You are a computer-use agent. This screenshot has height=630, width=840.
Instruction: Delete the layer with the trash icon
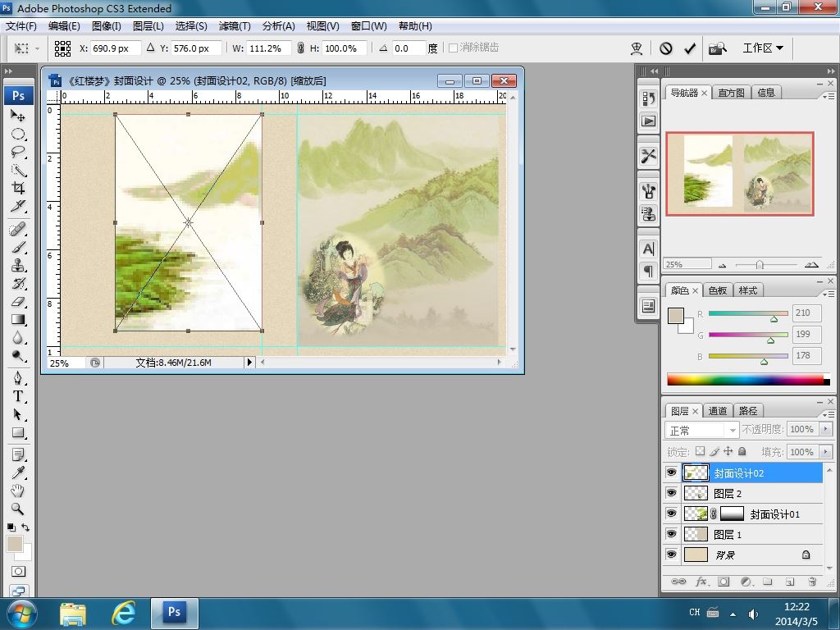pos(812,582)
